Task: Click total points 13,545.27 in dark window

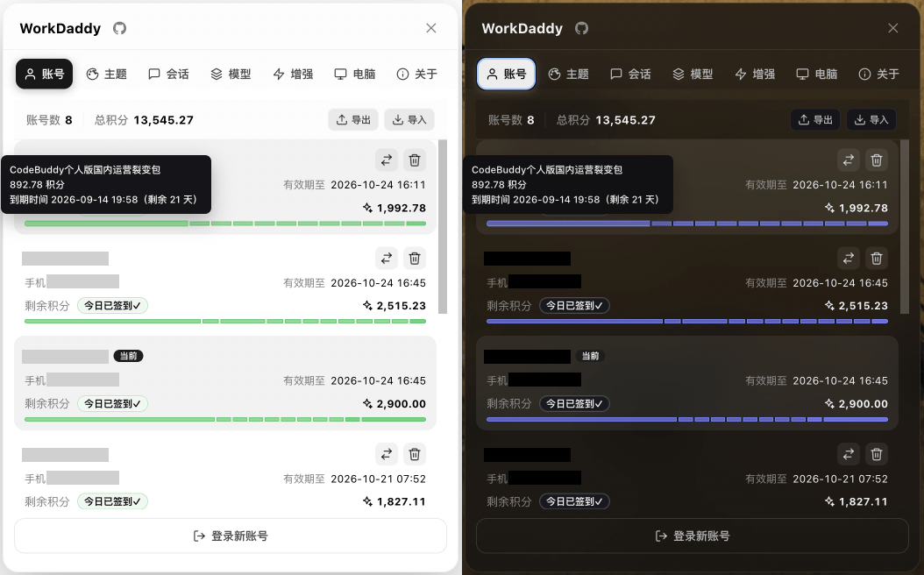Action: tap(626, 120)
